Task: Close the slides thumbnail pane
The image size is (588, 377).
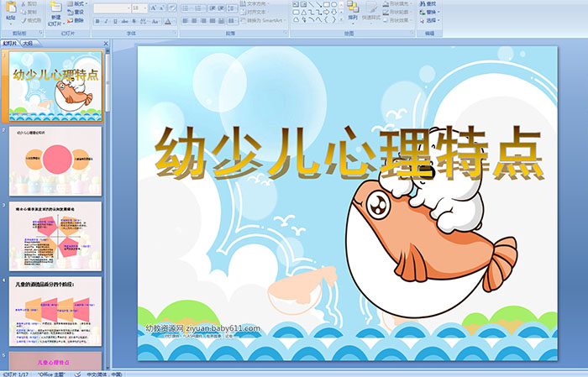Action: pyautogui.click(x=106, y=44)
